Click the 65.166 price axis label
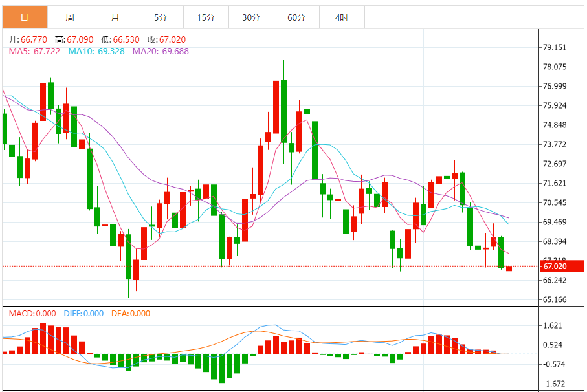 [555, 299]
